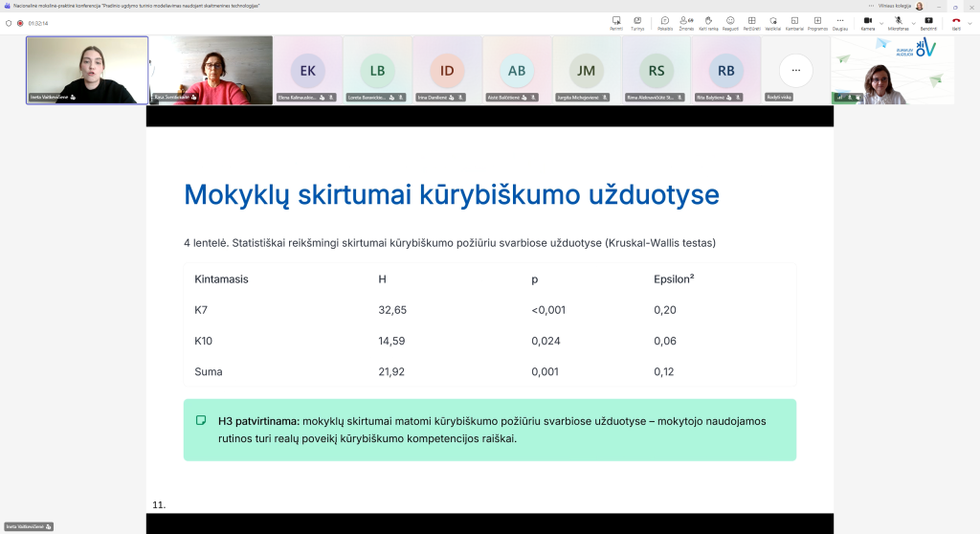This screenshot has height=534, width=980.
Task: Raise hand with Kelti ranką
Action: 708,22
